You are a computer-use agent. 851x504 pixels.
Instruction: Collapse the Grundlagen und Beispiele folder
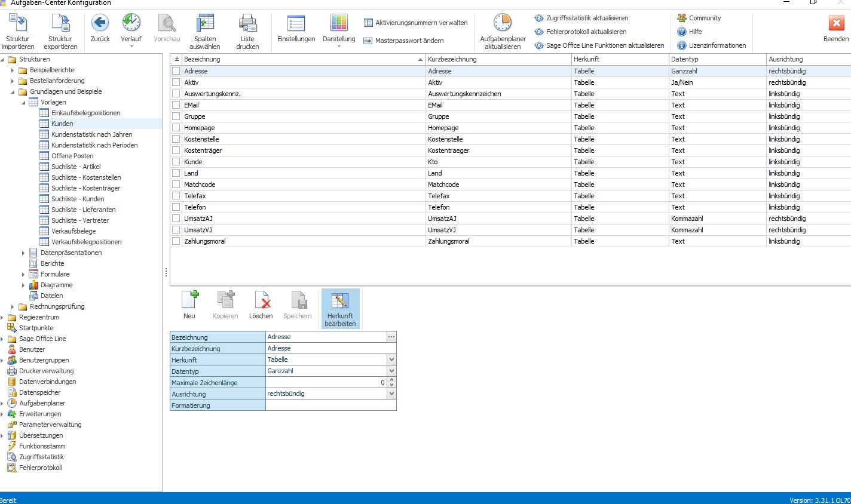[x=13, y=92]
